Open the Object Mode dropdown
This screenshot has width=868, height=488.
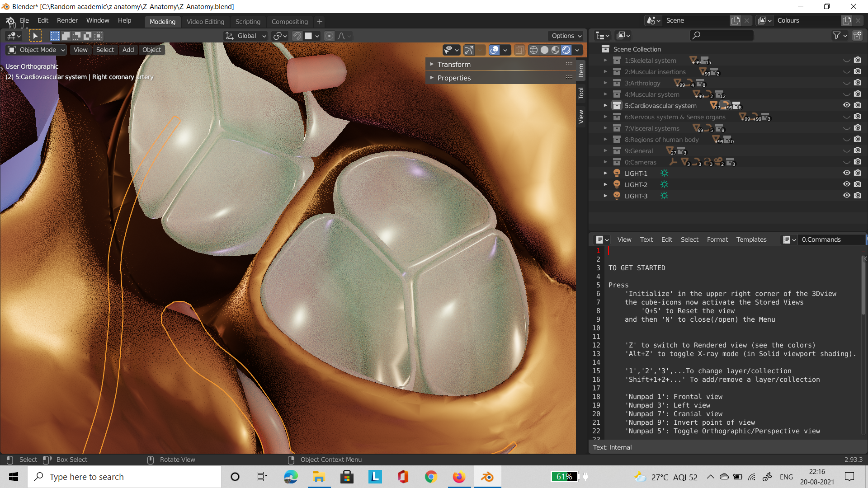37,50
